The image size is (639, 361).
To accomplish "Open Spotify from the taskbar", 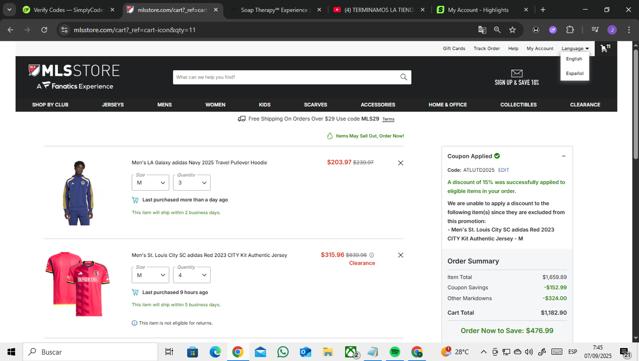I will click(394, 352).
